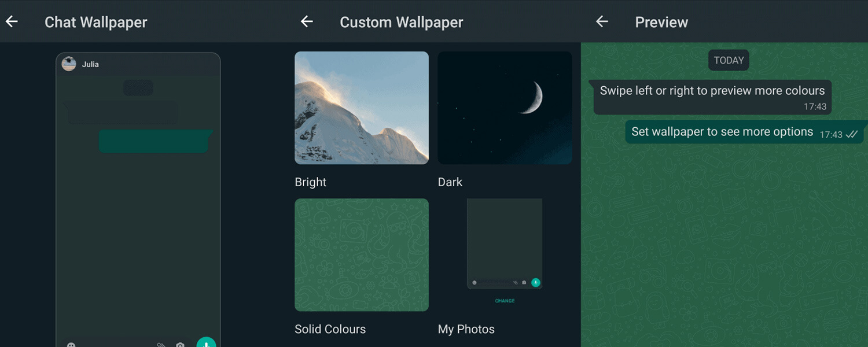Go back from the Chat Wallpaper screen
The height and width of the screenshot is (347, 868).
click(12, 21)
